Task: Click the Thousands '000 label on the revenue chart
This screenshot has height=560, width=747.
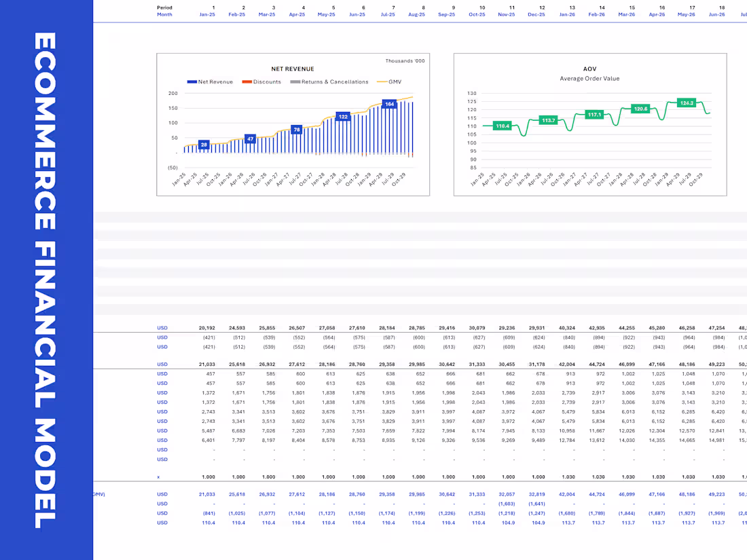Action: click(x=405, y=61)
